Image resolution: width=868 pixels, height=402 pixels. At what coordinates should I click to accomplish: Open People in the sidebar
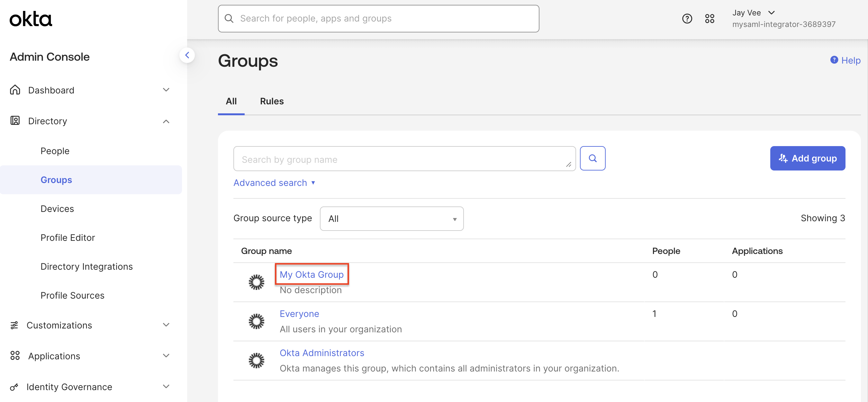pos(55,151)
